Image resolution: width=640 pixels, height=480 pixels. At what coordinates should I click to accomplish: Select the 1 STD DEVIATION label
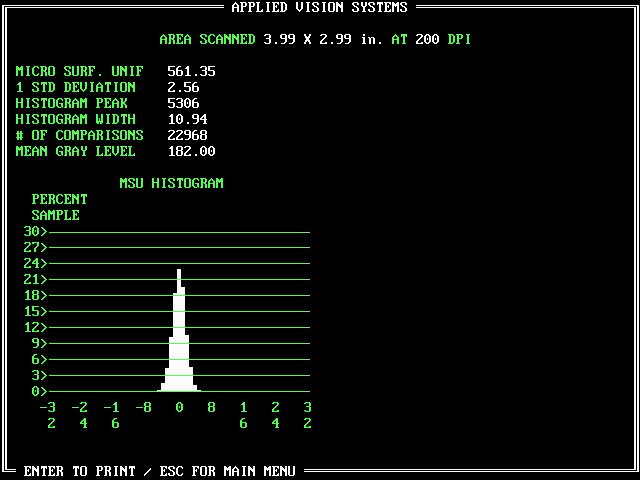click(x=76, y=87)
